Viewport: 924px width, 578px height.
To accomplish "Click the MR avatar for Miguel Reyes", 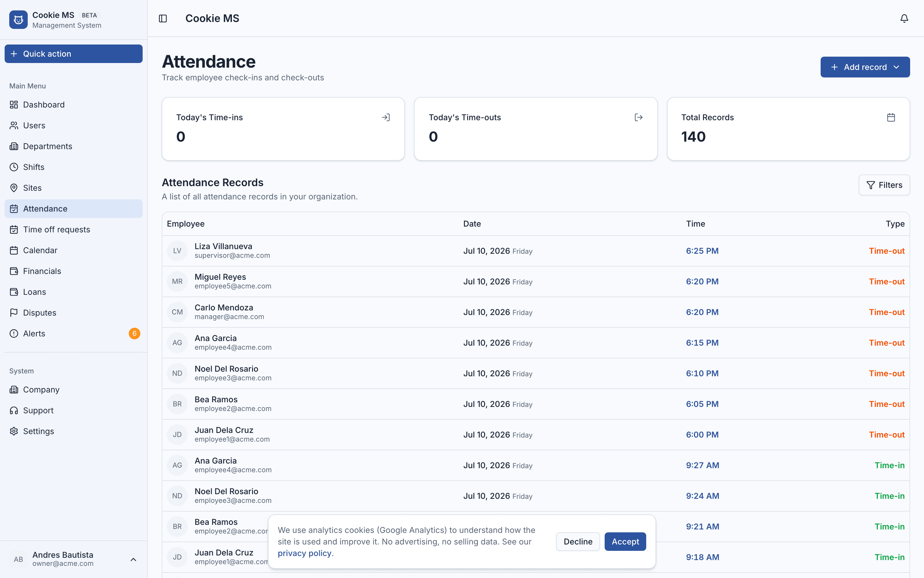I will click(x=177, y=281).
